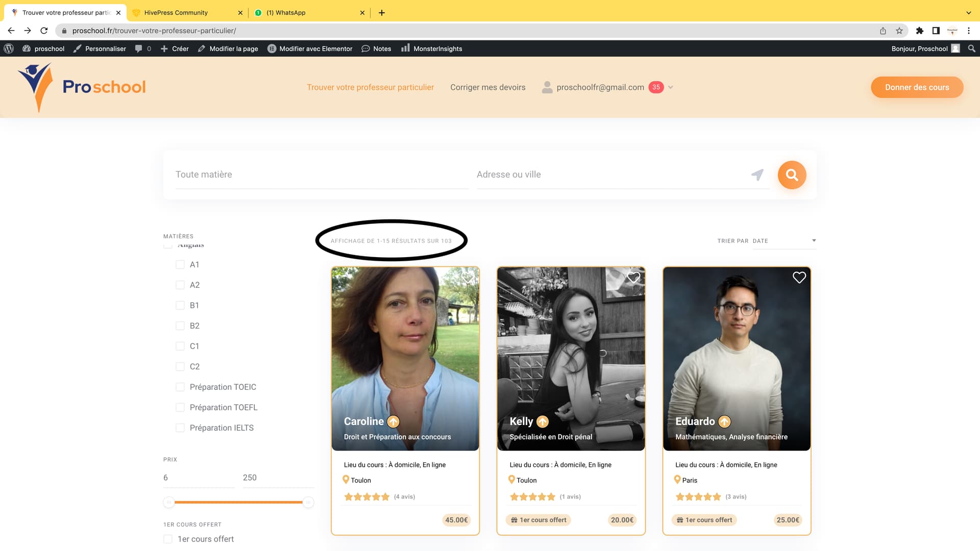Open the tab search chevron in Chrome

click(x=969, y=13)
